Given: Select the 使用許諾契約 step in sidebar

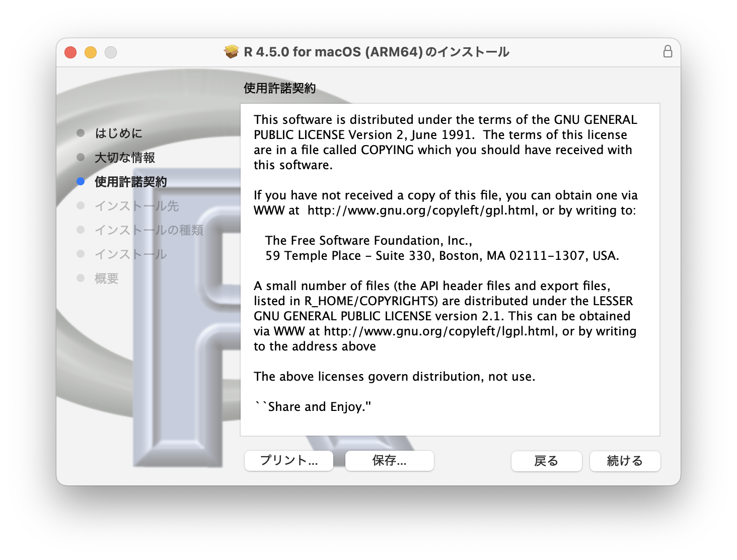Looking at the screenshot, I should click(131, 182).
